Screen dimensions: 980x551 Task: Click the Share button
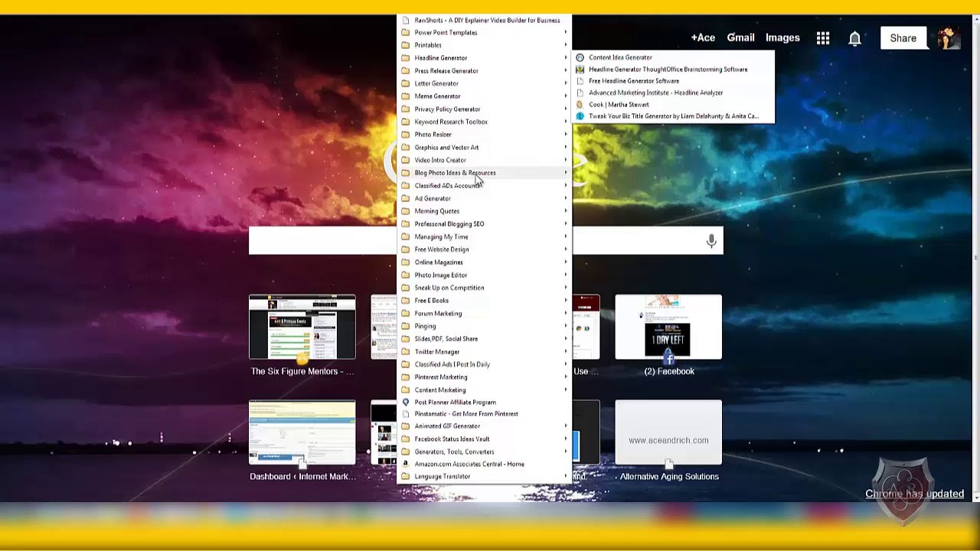[x=903, y=38]
